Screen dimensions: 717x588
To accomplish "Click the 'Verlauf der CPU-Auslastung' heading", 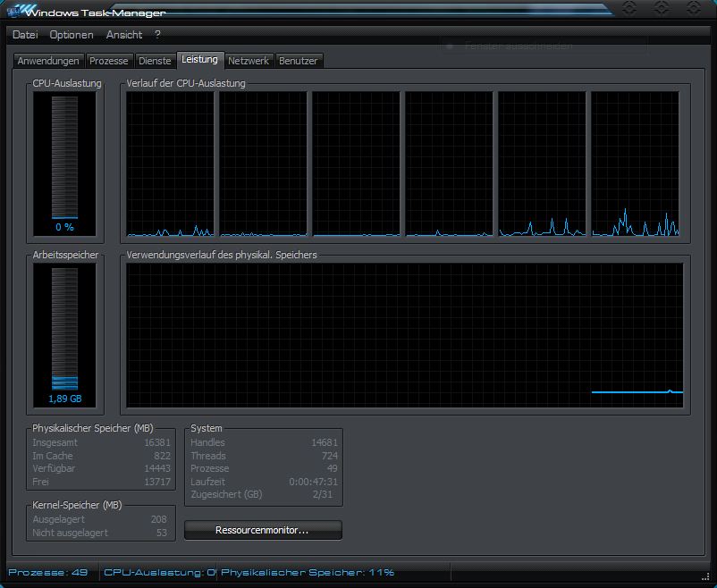I will click(186, 84).
